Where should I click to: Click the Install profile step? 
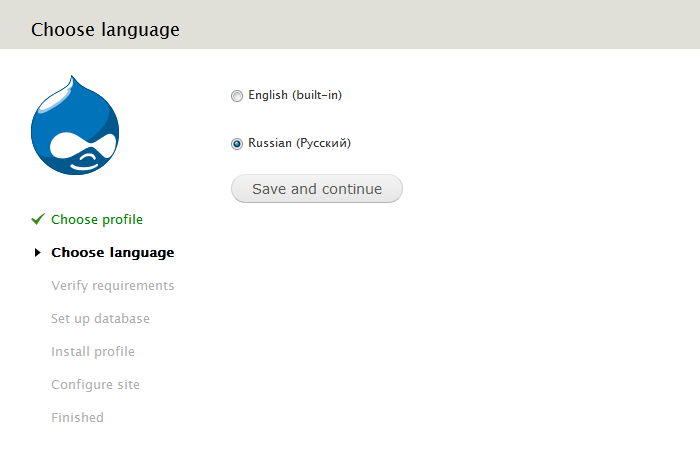point(93,352)
